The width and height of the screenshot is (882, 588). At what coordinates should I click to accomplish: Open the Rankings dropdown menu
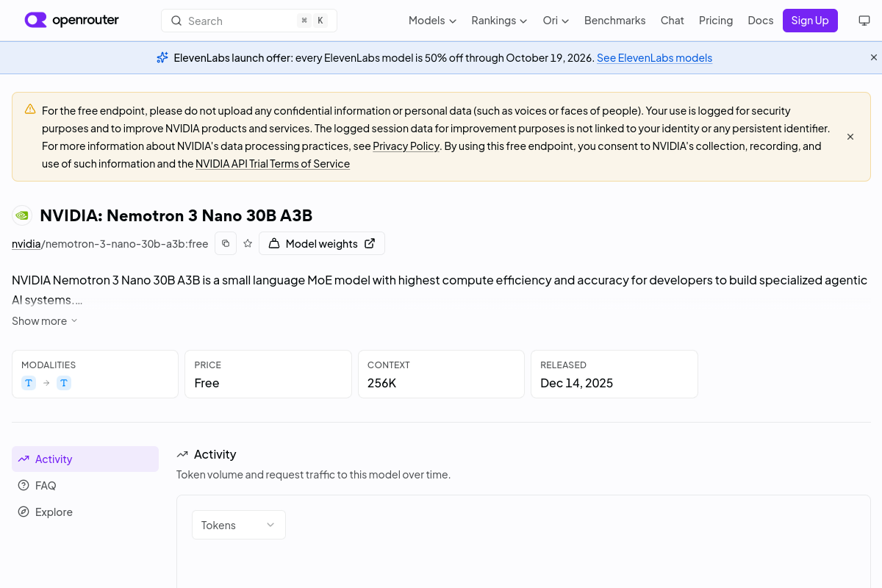click(x=499, y=21)
